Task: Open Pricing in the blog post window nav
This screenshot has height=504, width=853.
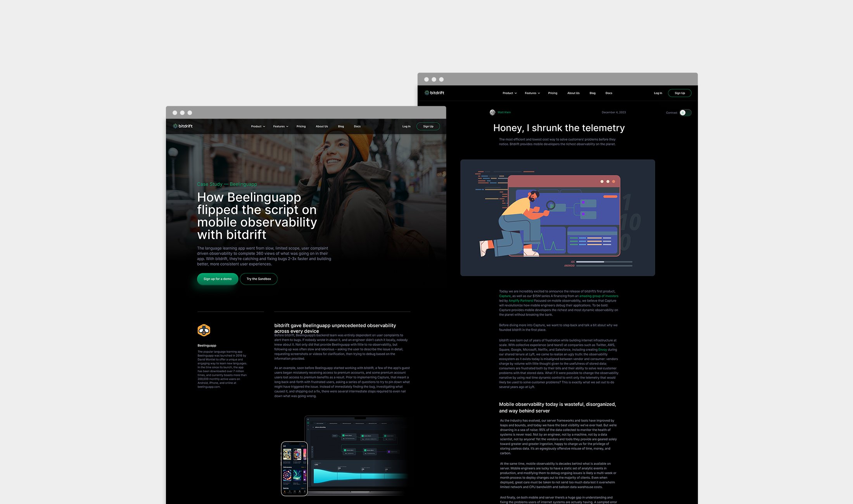Action: coord(553,93)
